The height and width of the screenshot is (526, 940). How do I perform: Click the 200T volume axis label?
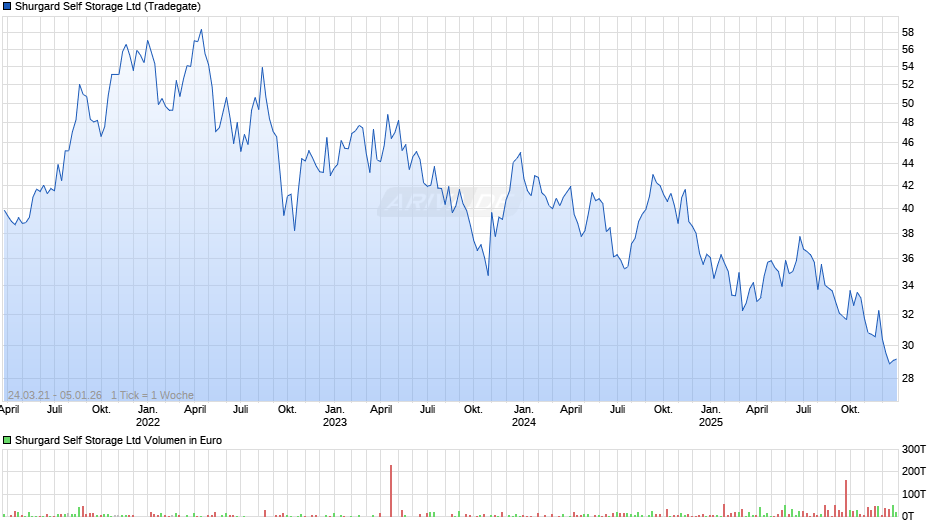pyautogui.click(x=914, y=471)
